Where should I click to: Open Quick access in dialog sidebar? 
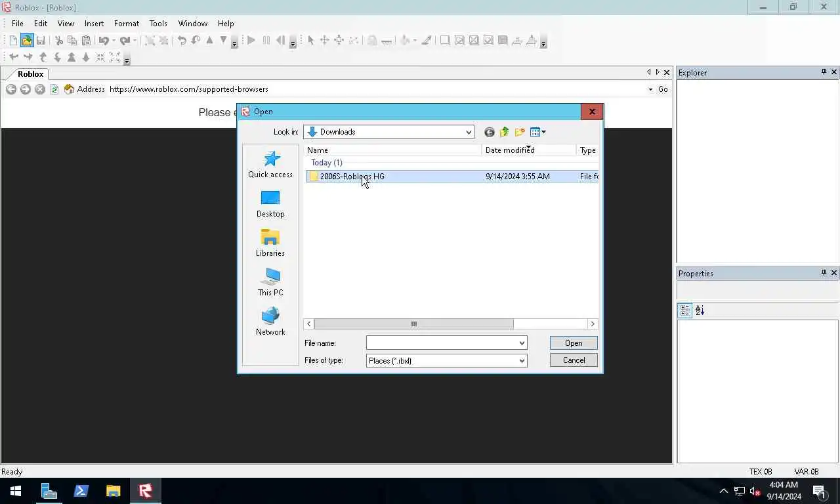pyautogui.click(x=270, y=164)
